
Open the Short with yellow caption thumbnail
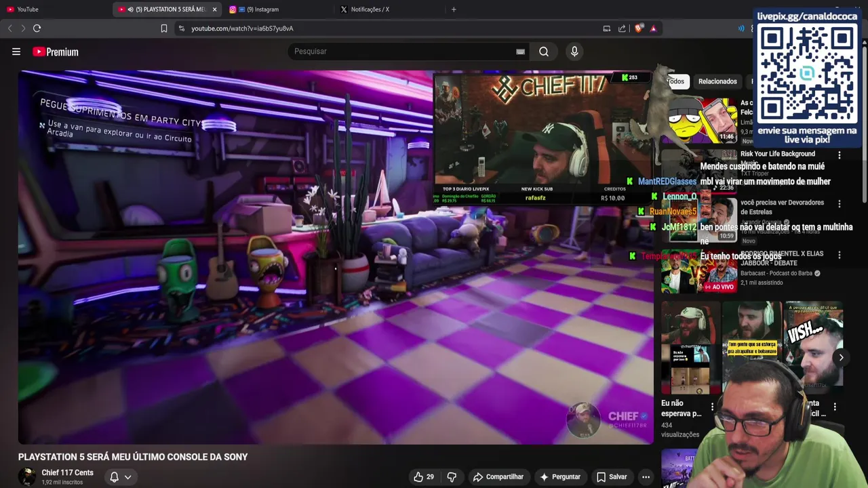(x=752, y=348)
